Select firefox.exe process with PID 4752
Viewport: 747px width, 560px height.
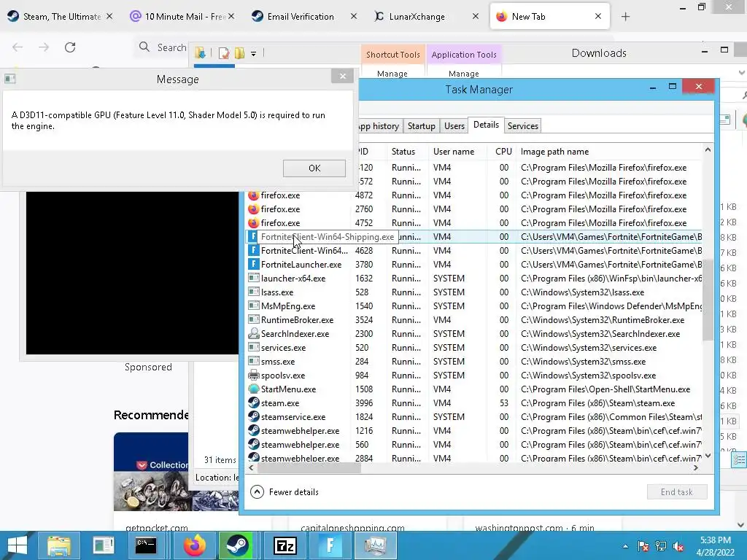point(474,223)
